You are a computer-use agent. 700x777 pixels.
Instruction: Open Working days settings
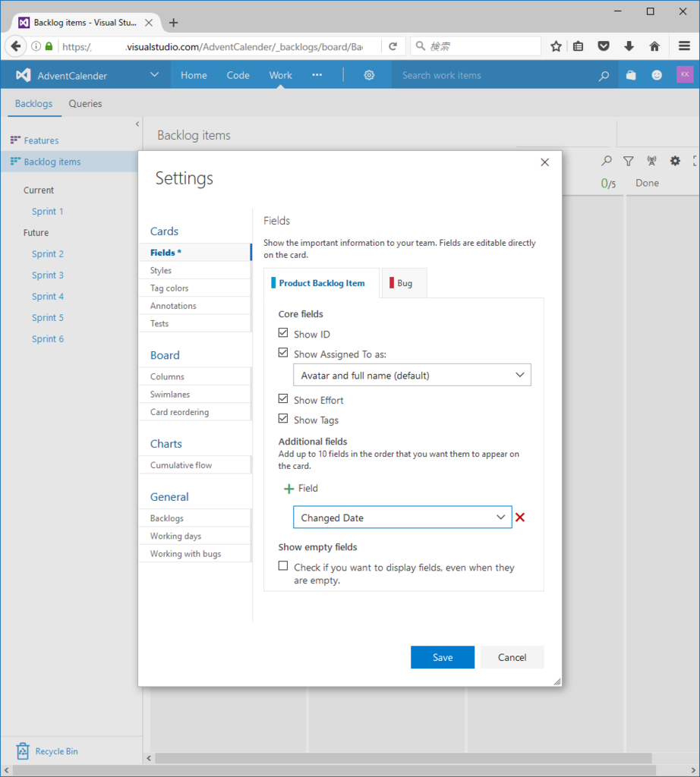click(195, 536)
